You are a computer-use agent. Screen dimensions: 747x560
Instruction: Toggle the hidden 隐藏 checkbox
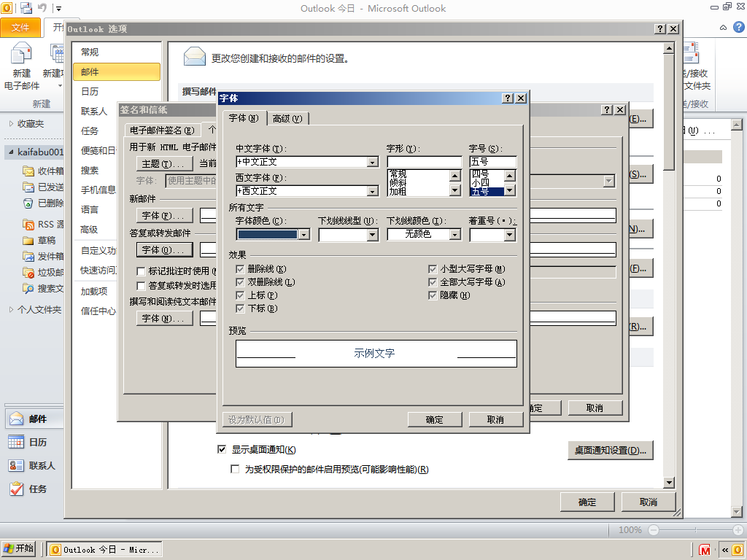click(x=433, y=295)
